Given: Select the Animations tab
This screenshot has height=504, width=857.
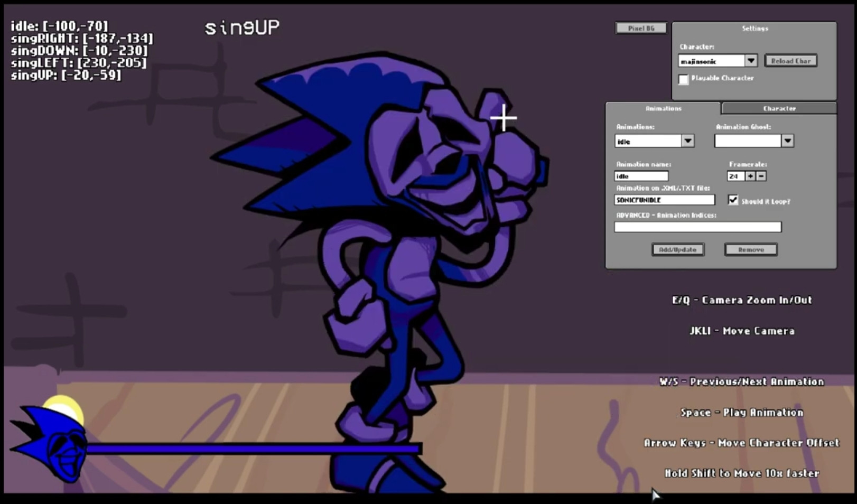Looking at the screenshot, I should 663,108.
